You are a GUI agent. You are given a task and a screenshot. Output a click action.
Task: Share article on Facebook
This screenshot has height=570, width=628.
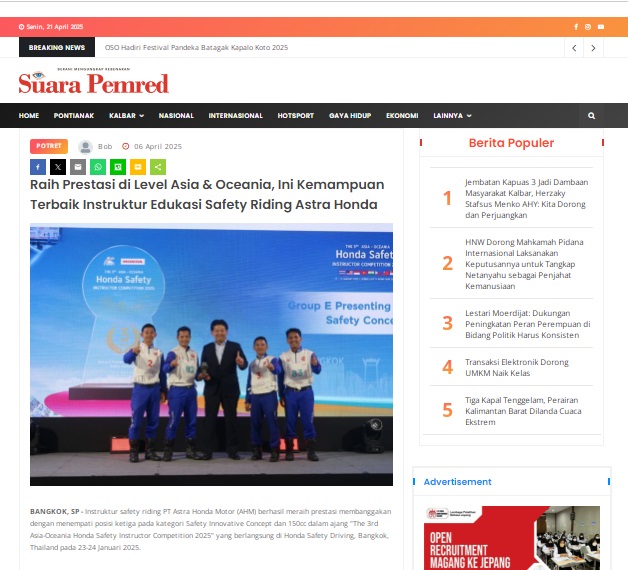tap(38, 167)
